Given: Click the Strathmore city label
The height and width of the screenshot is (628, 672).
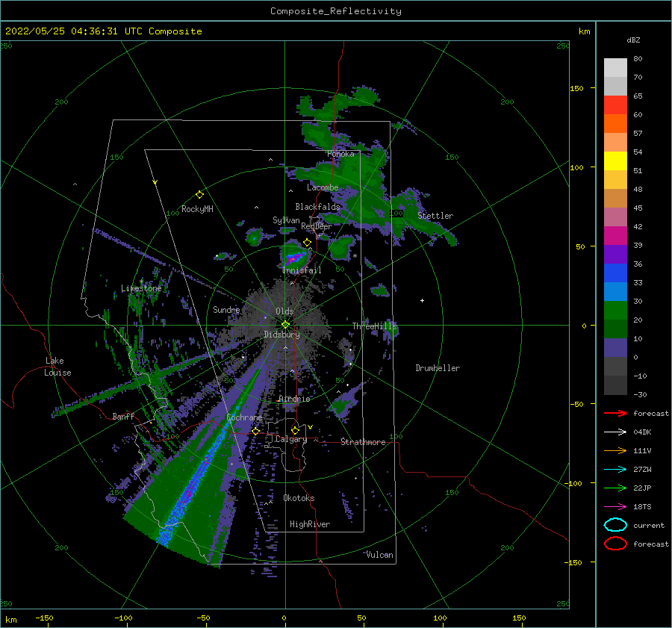Looking at the screenshot, I should (x=363, y=442).
